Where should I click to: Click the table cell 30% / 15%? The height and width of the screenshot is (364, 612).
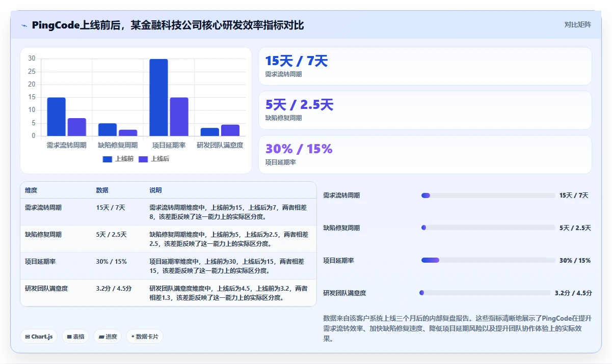pyautogui.click(x=111, y=262)
